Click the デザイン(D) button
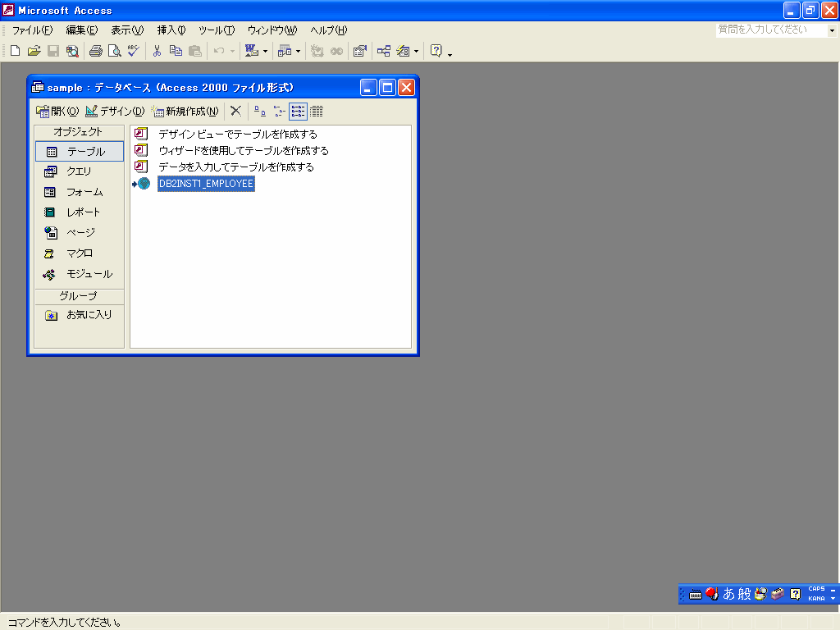 [115, 111]
